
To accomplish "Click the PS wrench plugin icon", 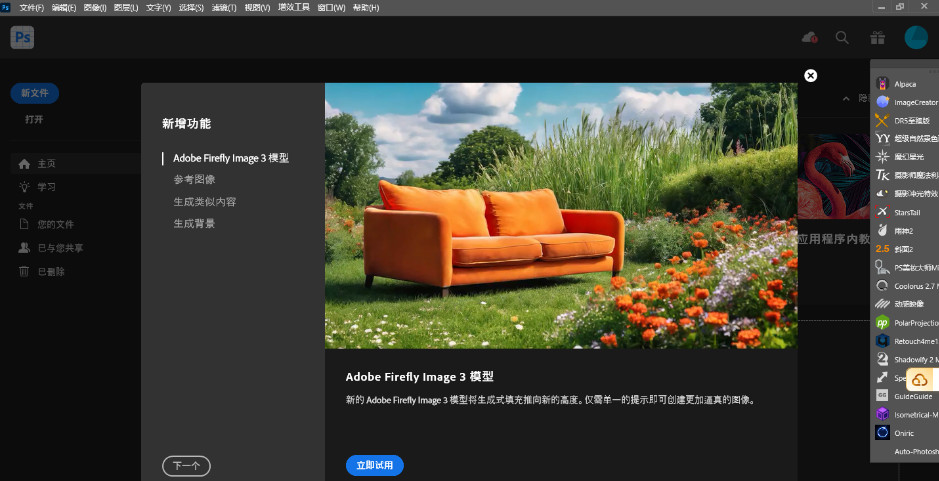I will 882,267.
